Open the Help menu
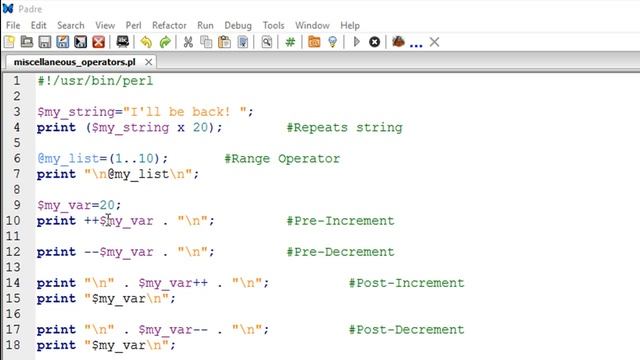Image resolution: width=640 pixels, height=360 pixels. pyautogui.click(x=350, y=25)
